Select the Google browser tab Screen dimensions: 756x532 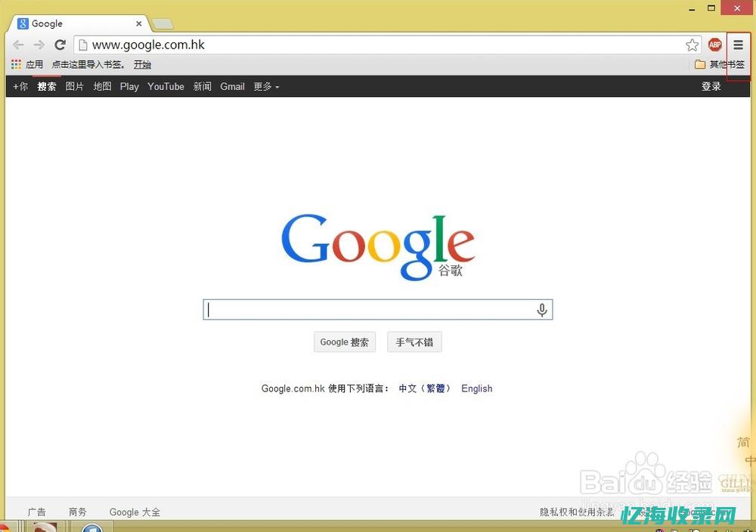point(79,23)
